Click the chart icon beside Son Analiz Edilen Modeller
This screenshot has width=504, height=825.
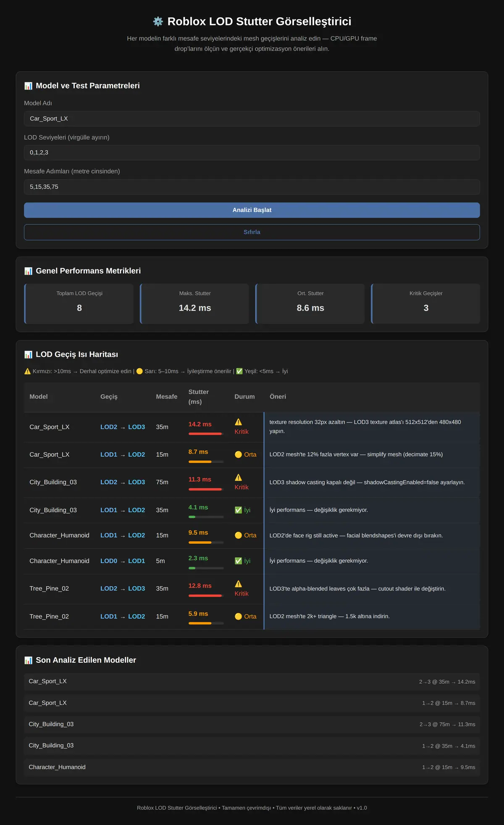click(x=28, y=660)
